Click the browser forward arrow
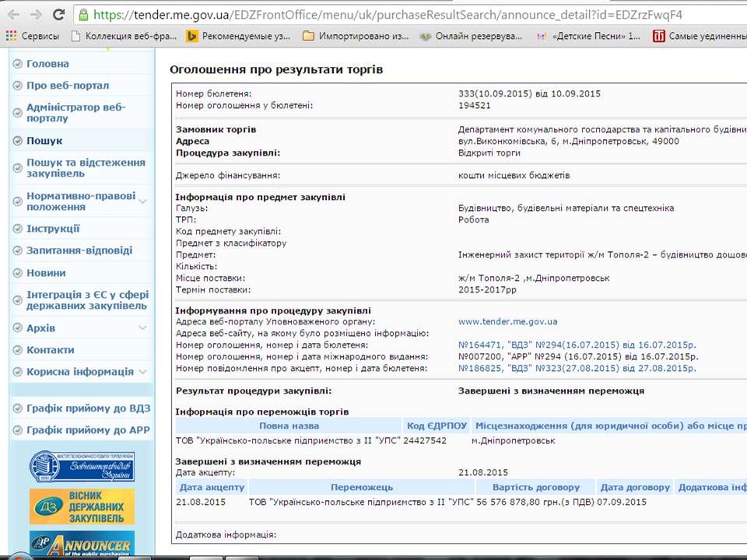The height and width of the screenshot is (560, 747). coord(36,15)
